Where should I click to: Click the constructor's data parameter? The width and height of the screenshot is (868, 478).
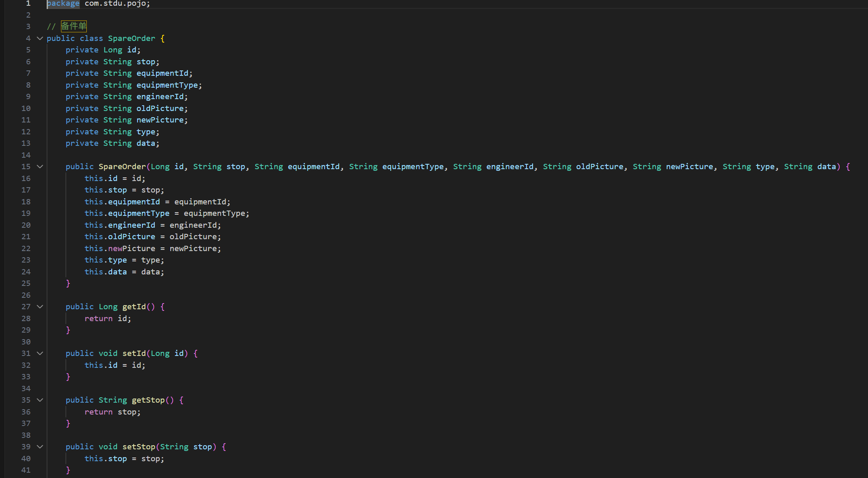tap(826, 167)
